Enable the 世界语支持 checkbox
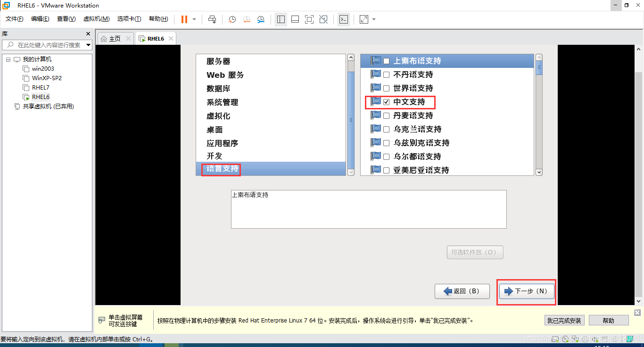This screenshot has width=644, height=347. [x=386, y=88]
